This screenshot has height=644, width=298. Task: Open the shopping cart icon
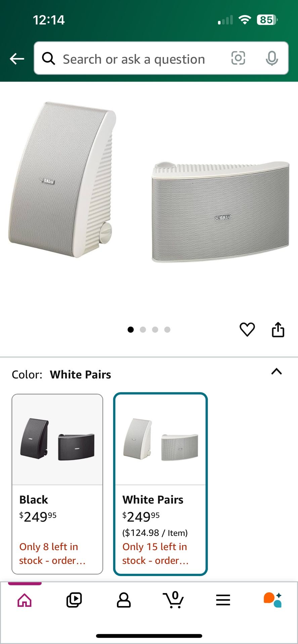[173, 600]
